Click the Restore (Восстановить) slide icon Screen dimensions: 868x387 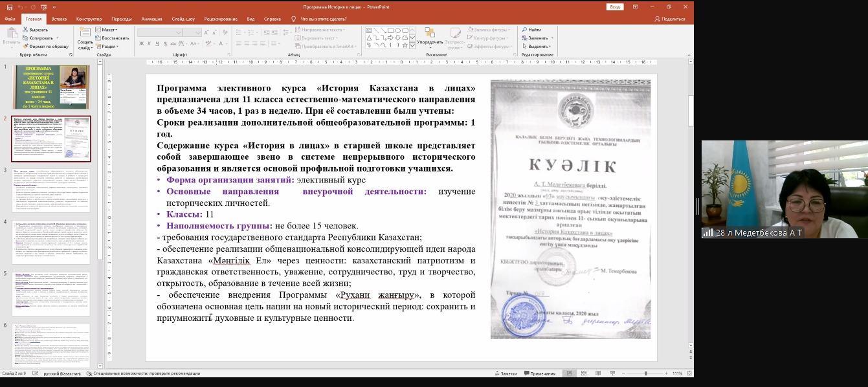(98, 38)
